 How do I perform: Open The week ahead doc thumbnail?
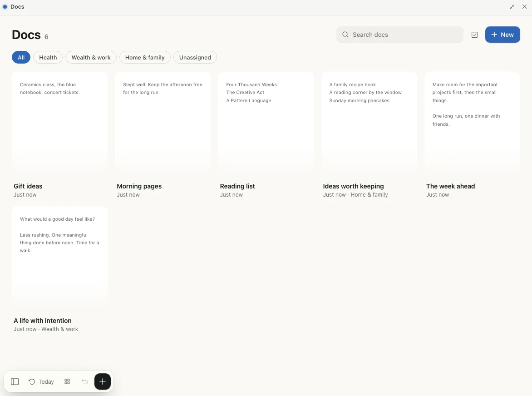(x=472, y=123)
